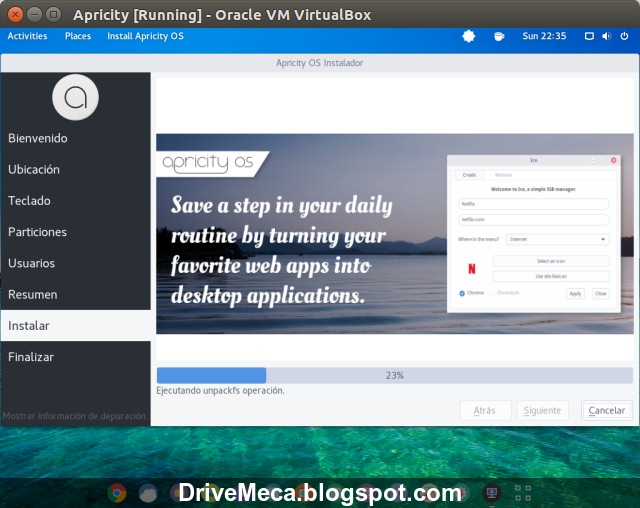
Task: Select the Finalizar step in sidebar
Action: coord(76,357)
